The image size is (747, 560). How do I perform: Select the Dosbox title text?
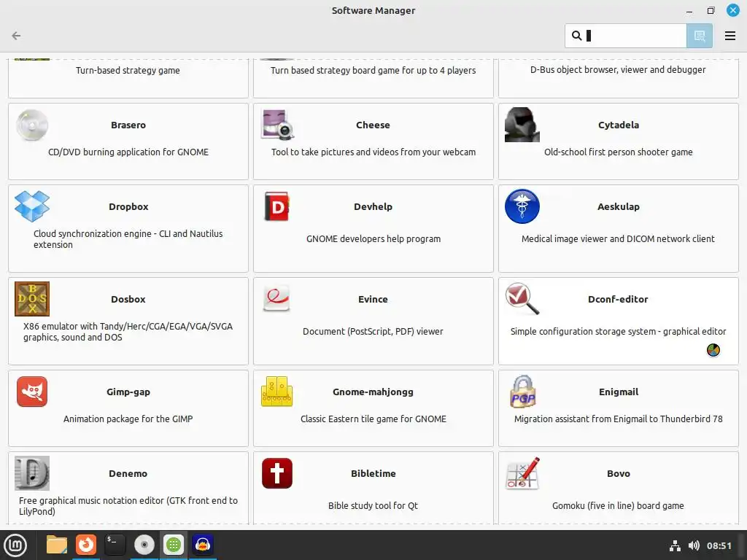[128, 300]
